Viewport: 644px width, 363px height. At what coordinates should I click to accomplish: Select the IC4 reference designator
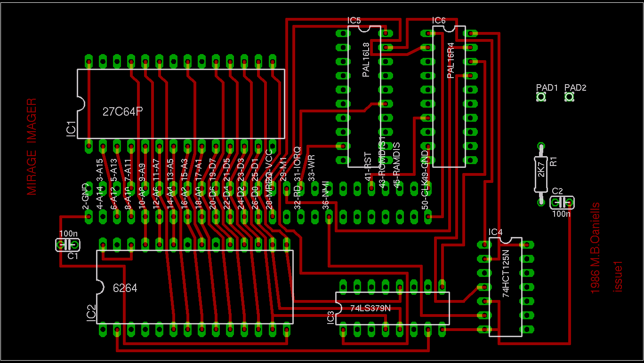click(495, 232)
